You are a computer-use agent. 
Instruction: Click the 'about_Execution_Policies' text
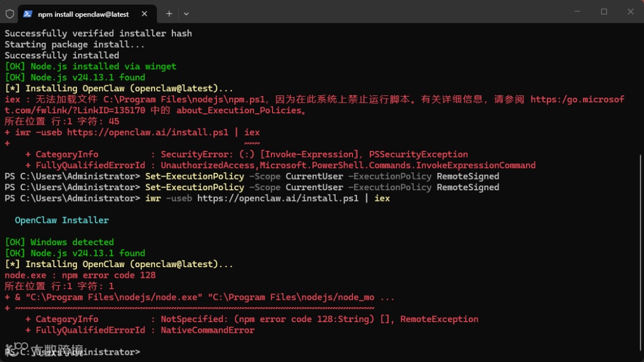tap(239, 110)
